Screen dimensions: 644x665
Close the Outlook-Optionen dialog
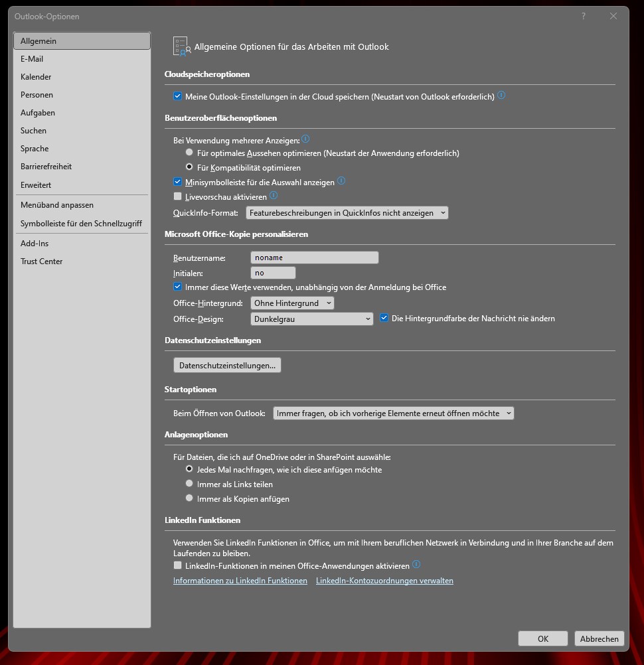[x=613, y=16]
